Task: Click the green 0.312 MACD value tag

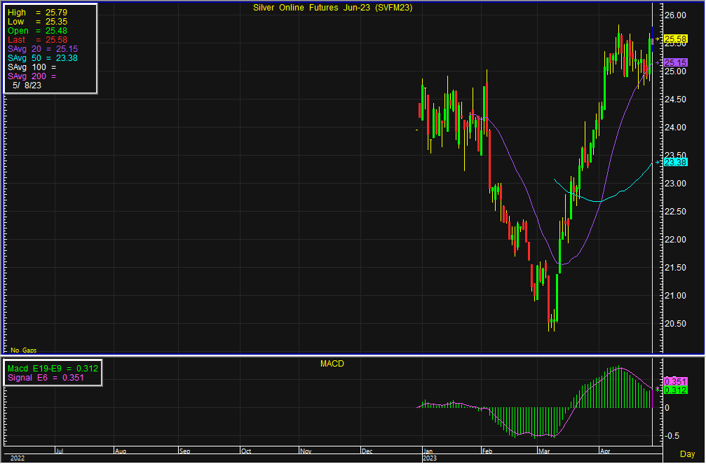Action: 676,390
